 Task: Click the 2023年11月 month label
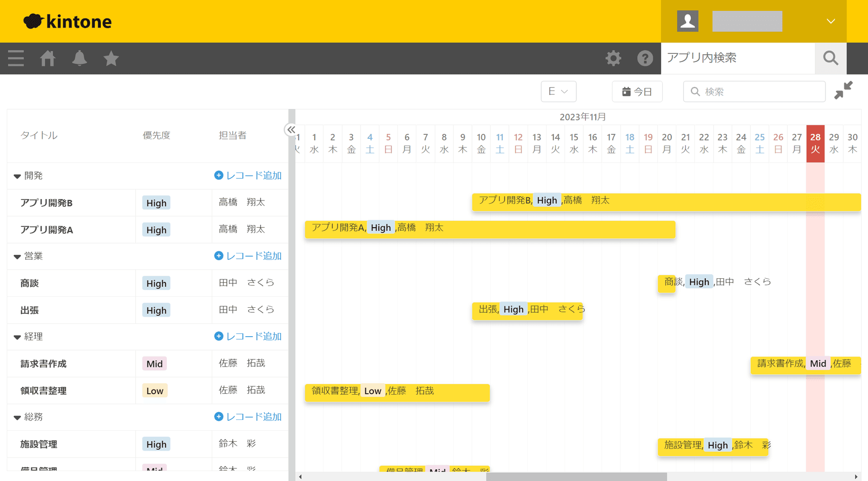tap(583, 117)
